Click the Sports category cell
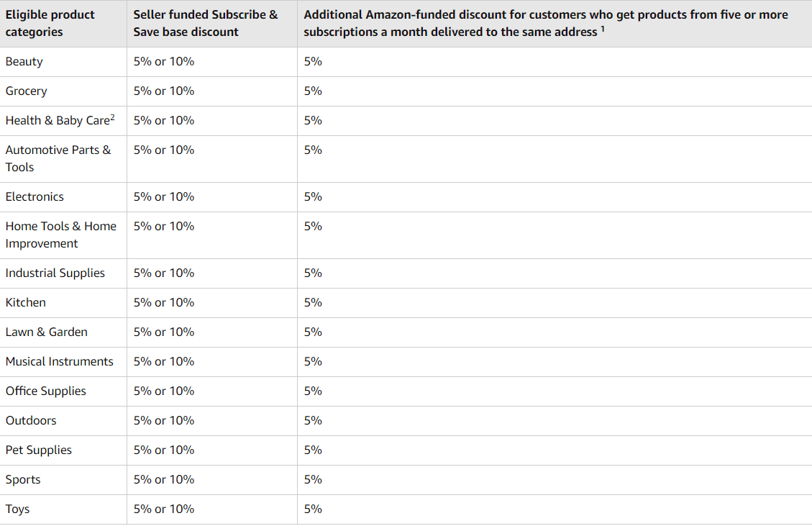 tap(23, 480)
